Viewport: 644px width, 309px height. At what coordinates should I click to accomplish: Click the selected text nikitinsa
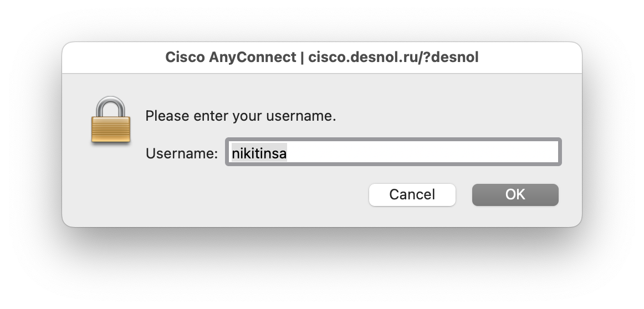tap(259, 153)
